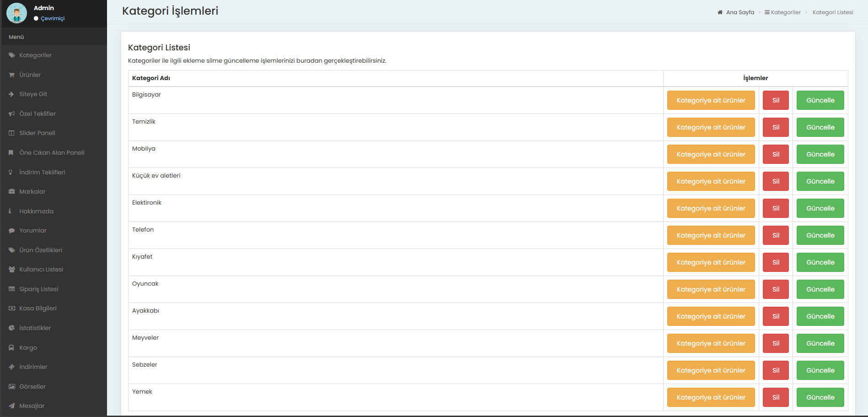Click the bullhorn icon for Özel Teklifler
This screenshot has width=868, height=417.
12,114
